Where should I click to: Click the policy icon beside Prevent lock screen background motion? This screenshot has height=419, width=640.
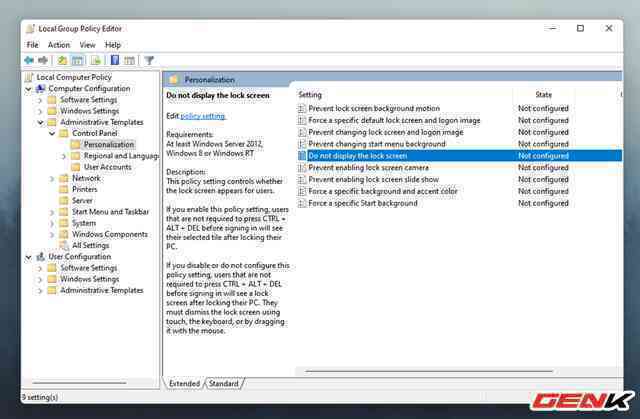(302, 109)
